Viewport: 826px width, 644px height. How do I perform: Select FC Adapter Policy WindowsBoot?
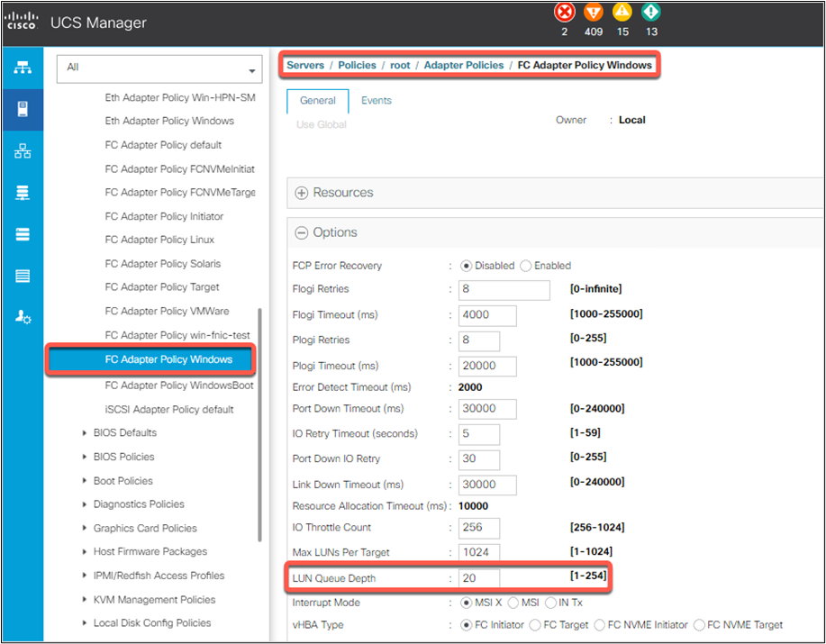pyautogui.click(x=179, y=385)
